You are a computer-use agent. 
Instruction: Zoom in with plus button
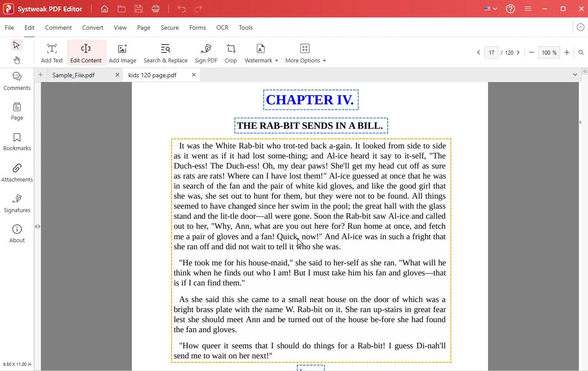567,52
